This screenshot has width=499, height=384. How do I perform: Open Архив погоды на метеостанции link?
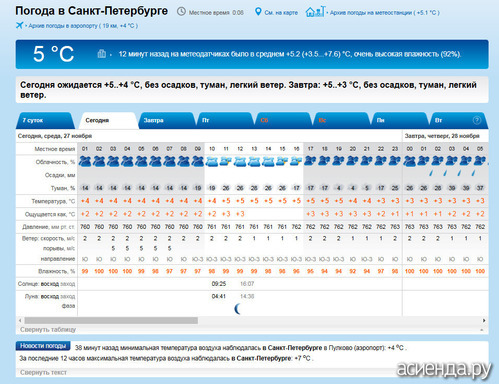pos(385,13)
